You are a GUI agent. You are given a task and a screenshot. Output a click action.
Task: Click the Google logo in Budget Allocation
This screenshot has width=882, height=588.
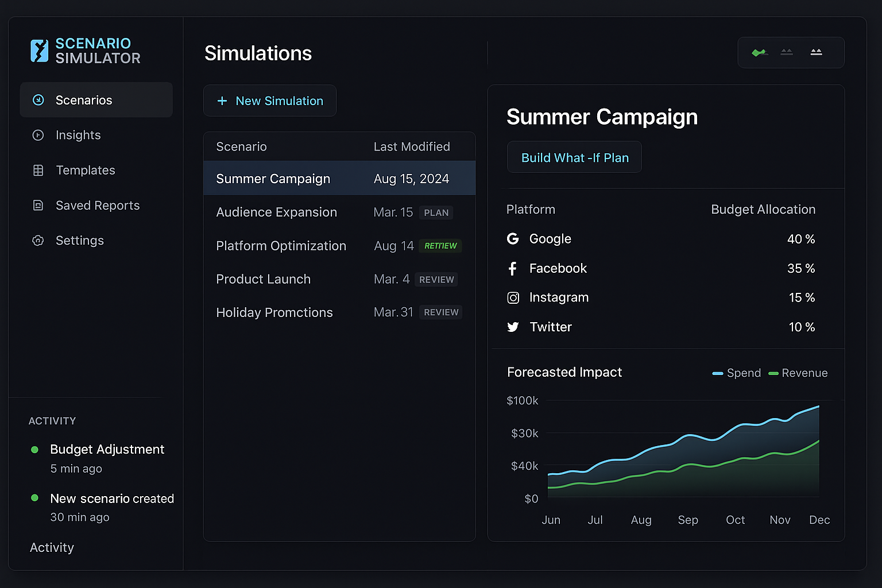tap(513, 239)
